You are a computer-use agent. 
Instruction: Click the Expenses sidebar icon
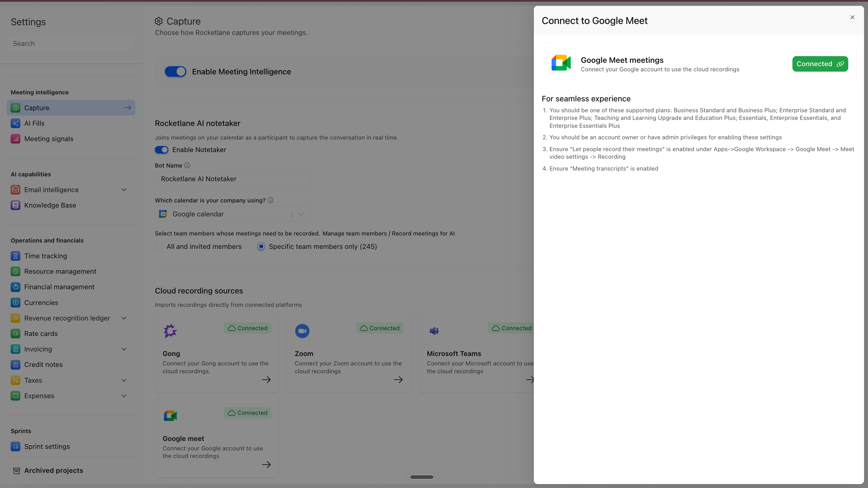15,396
